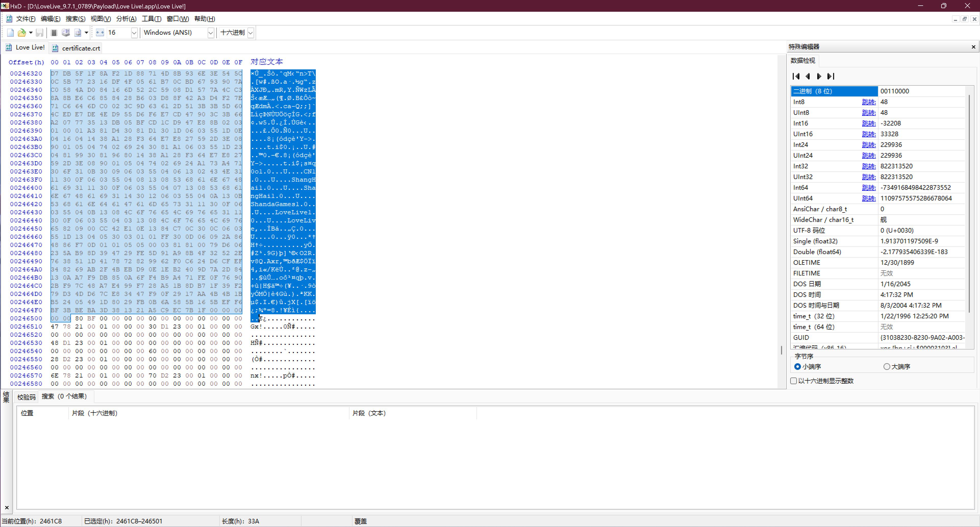Click the 覆盖 overwrite mode status indicator
The image size is (980, 527).
(x=361, y=521)
